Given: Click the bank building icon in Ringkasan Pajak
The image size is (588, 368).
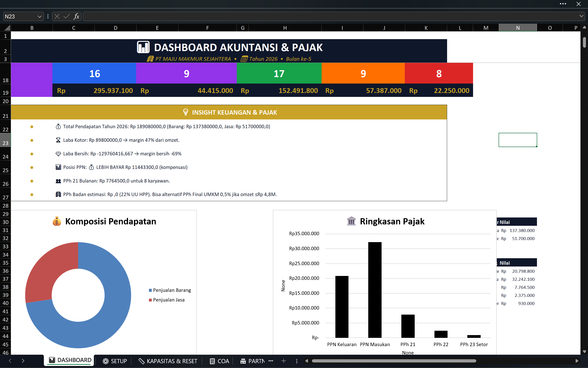Looking at the screenshot, I should 351,221.
